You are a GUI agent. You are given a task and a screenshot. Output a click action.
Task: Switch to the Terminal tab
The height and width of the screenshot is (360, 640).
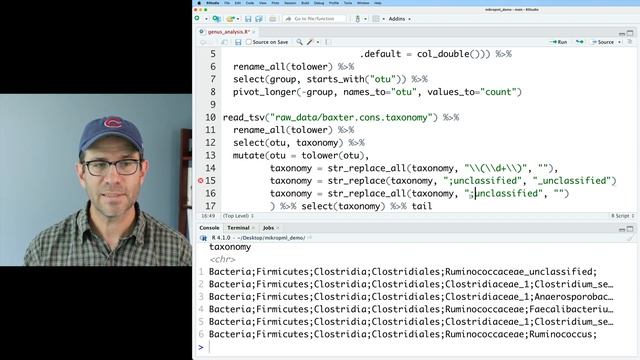coord(238,228)
